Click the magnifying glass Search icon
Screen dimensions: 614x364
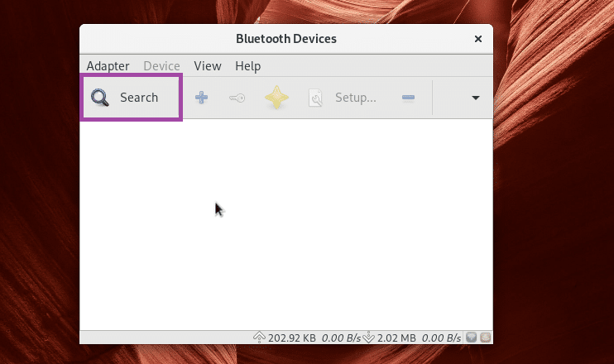100,98
